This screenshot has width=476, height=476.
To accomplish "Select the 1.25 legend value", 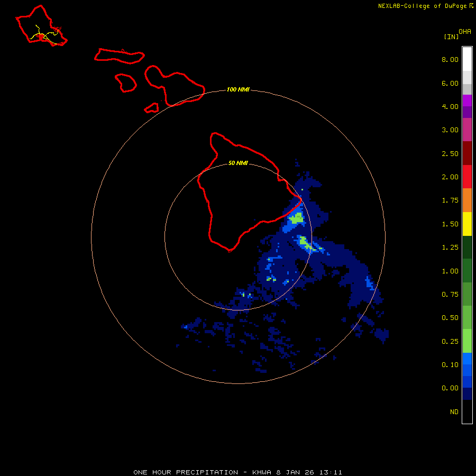I will 450,248.
